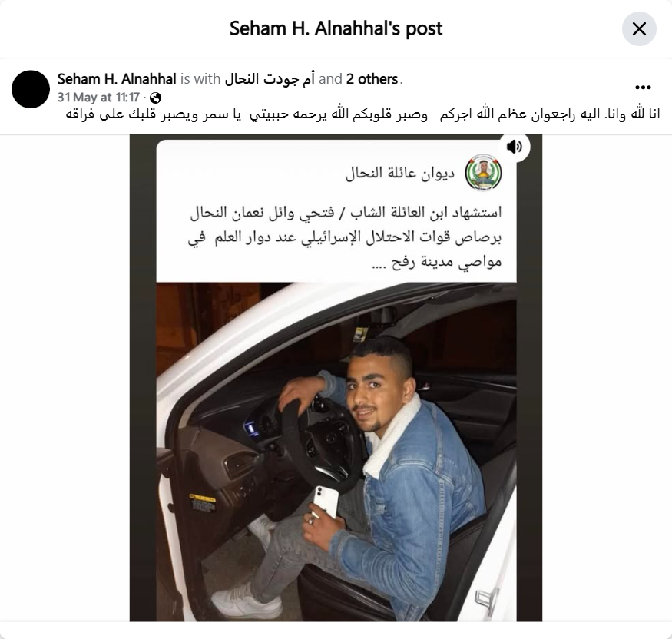Click the white phone in the man's hand
672x639 pixels.
pos(326,501)
